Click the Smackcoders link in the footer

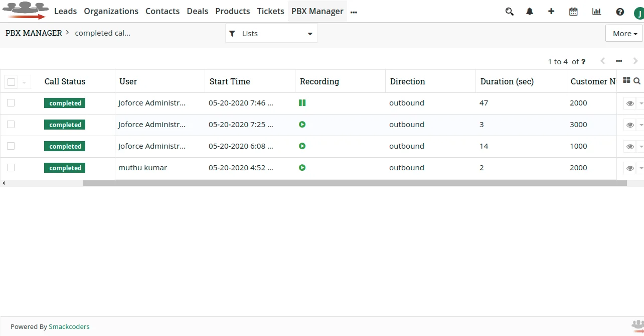(x=69, y=326)
